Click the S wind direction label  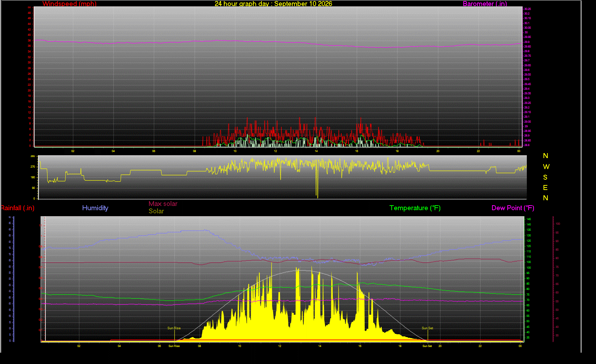pyautogui.click(x=545, y=177)
